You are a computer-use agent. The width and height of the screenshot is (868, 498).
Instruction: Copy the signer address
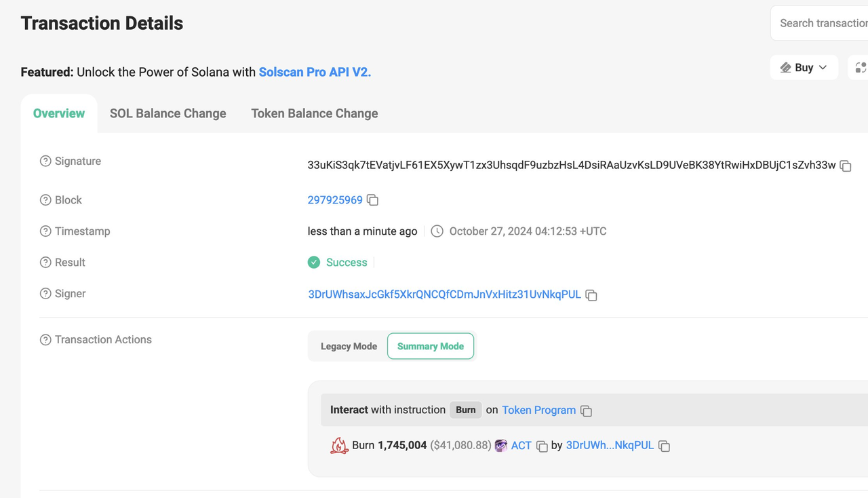pos(591,295)
